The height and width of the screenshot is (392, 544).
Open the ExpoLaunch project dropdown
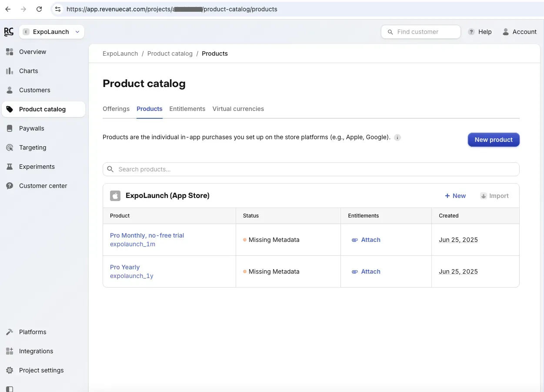coord(52,32)
